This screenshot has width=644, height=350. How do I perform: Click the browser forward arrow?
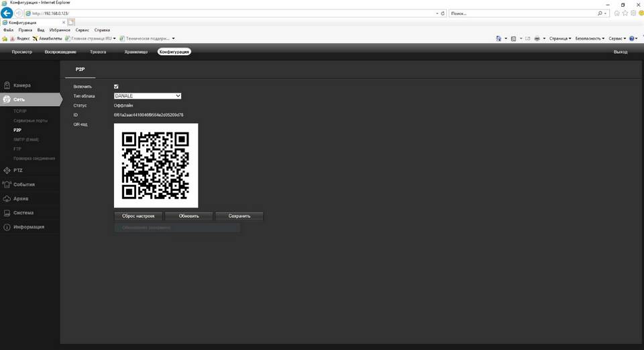[19, 13]
